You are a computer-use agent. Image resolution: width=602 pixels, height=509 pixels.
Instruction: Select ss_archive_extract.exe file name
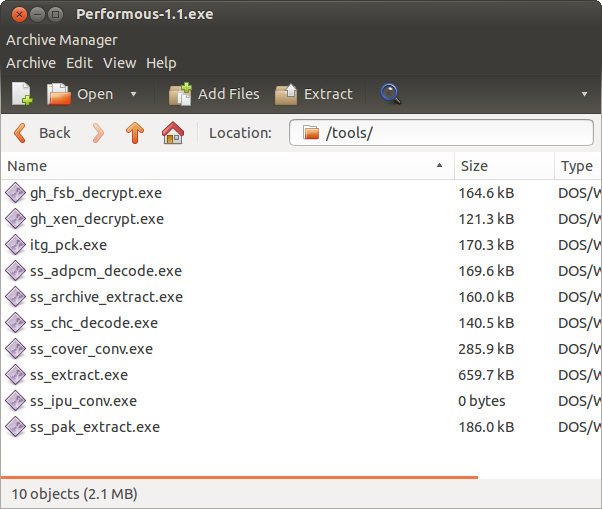click(106, 297)
